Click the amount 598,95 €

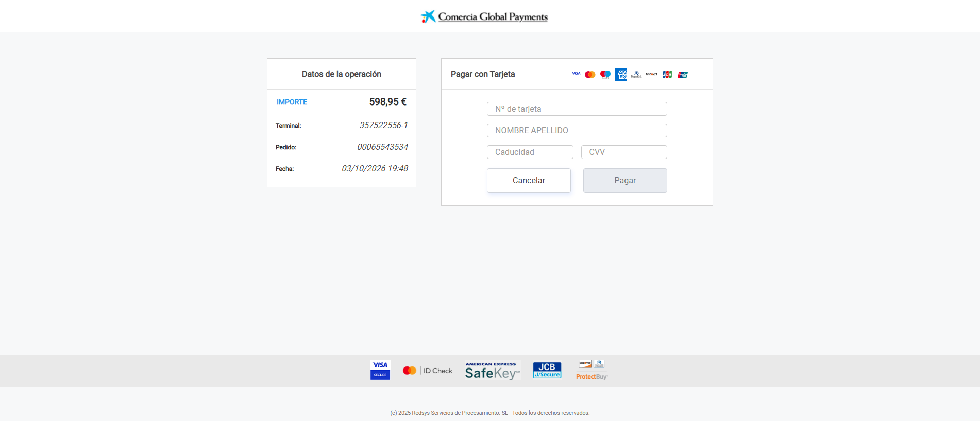coord(388,102)
